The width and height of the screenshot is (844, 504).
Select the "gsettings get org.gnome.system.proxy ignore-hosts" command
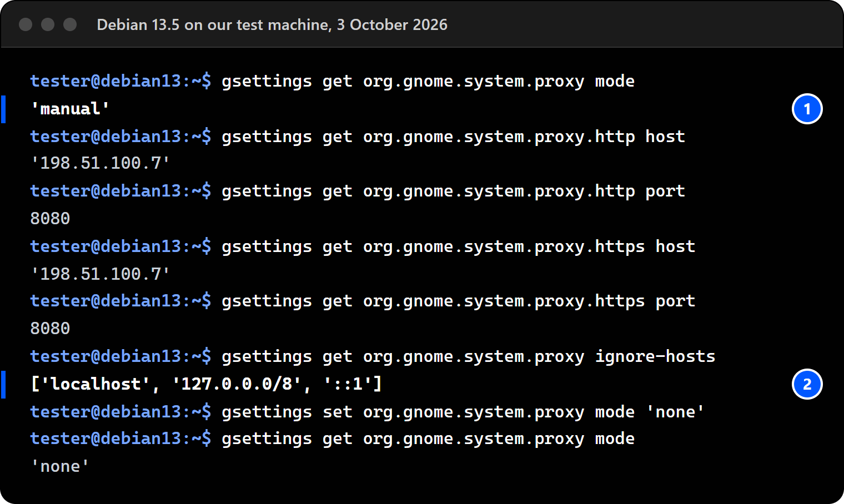[468, 356]
